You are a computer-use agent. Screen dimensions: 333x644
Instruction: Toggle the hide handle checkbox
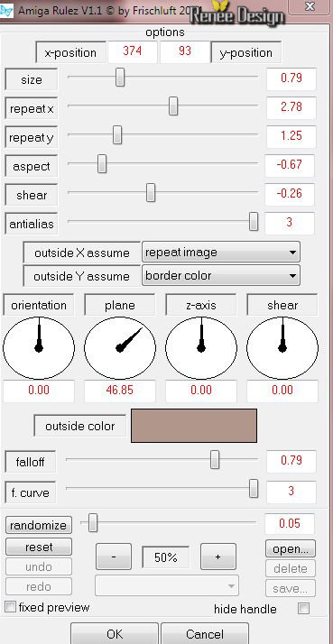point(303,608)
